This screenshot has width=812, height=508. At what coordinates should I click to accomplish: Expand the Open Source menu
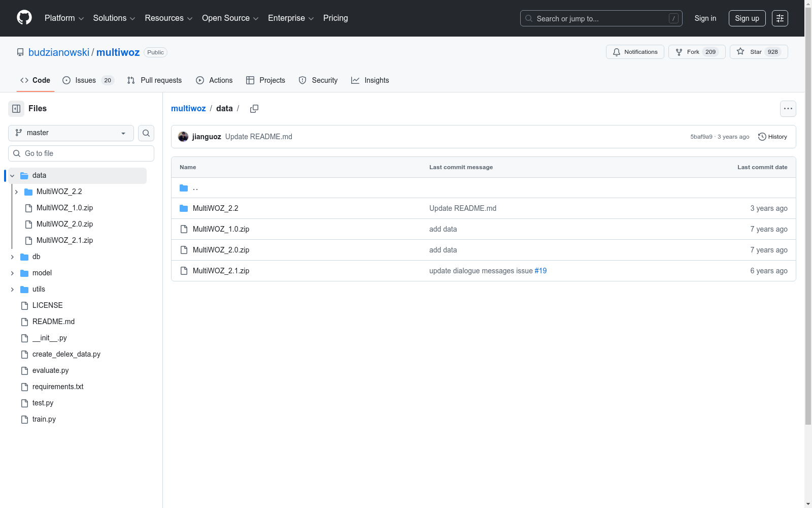pos(230,18)
